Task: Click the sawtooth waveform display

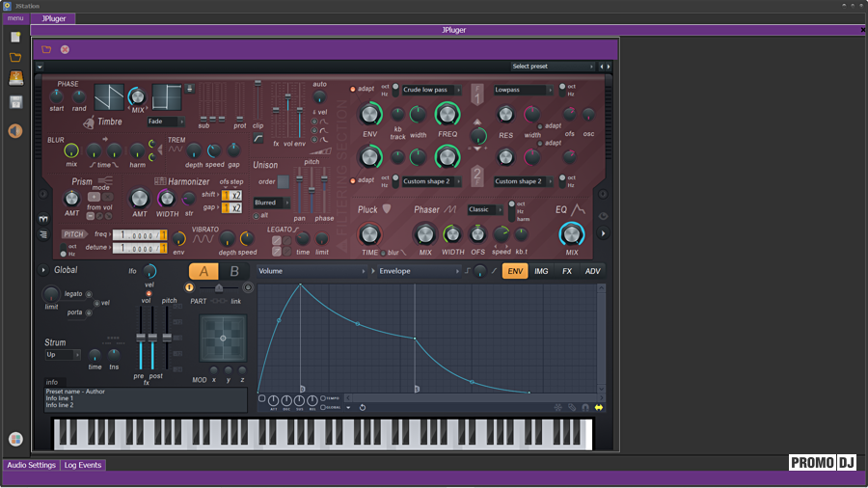Action: [x=109, y=98]
